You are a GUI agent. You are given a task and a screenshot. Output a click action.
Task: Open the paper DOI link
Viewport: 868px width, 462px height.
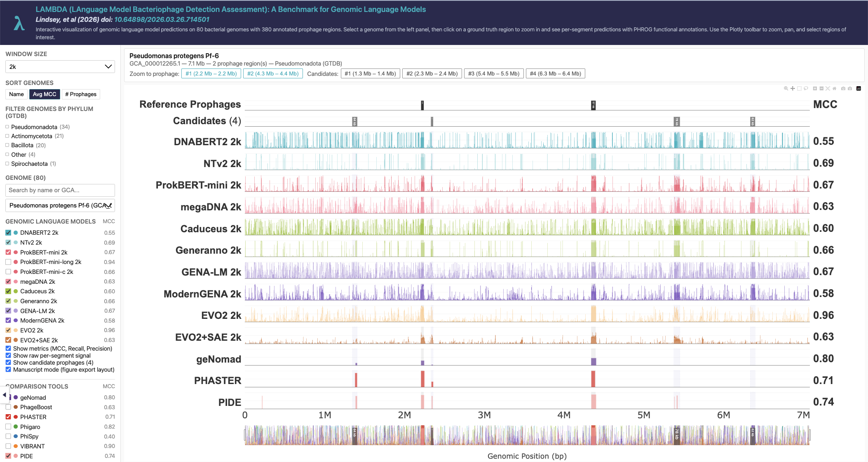pyautogui.click(x=162, y=19)
